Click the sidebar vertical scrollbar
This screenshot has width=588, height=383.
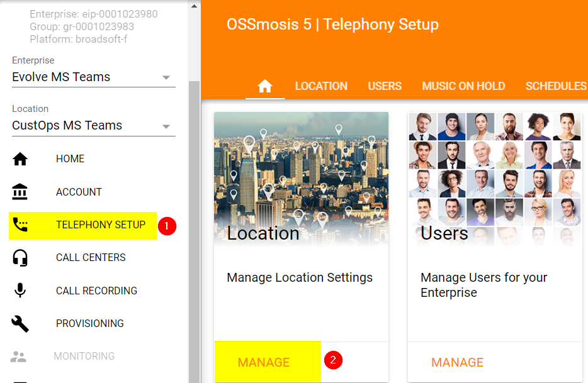click(x=194, y=220)
